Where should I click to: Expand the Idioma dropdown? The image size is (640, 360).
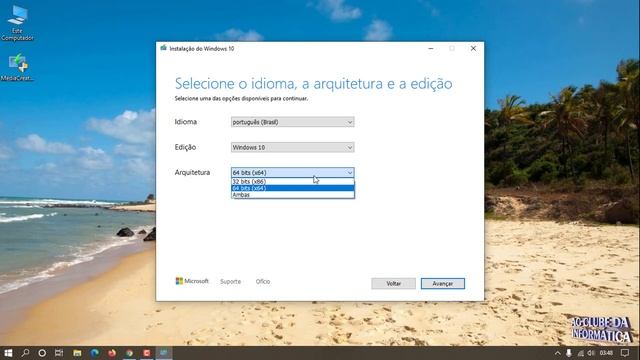tap(293, 122)
